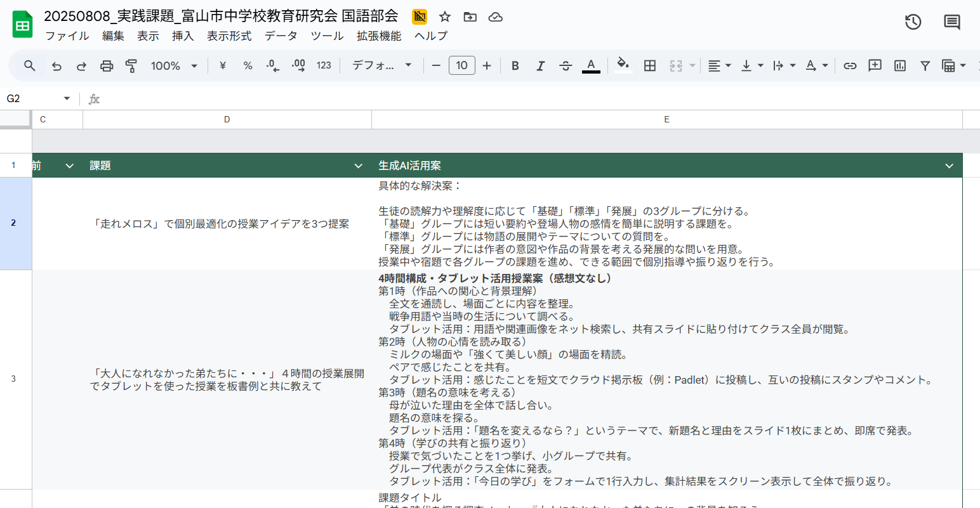Screen dimensions: 980x508
Task: Open version history clock icon
Action: click(913, 22)
